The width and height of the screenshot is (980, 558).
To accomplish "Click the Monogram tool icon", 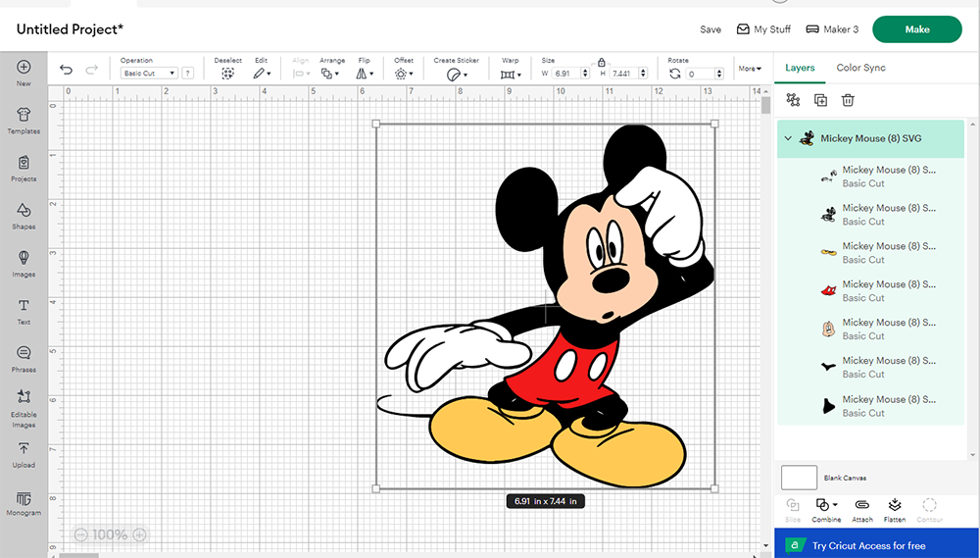I will 24,500.
